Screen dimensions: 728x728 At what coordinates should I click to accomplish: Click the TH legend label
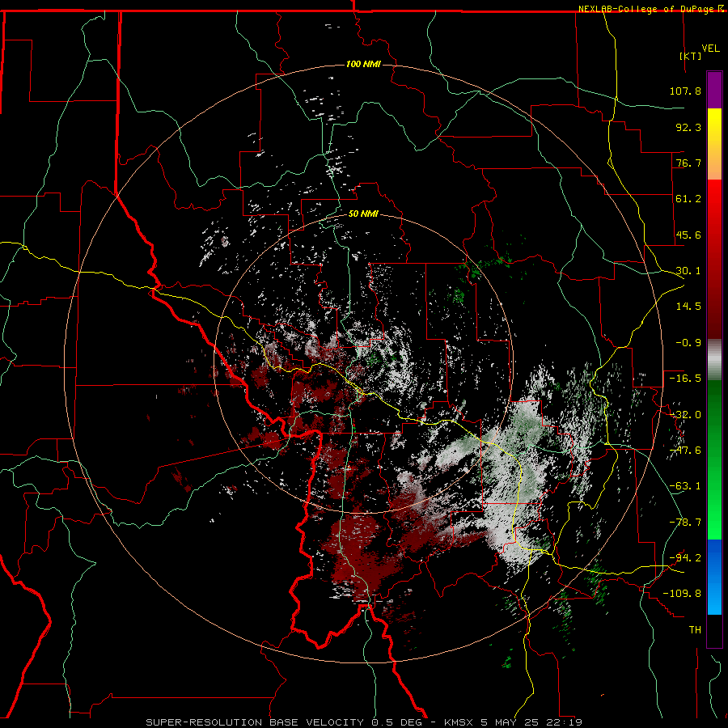coord(695,629)
